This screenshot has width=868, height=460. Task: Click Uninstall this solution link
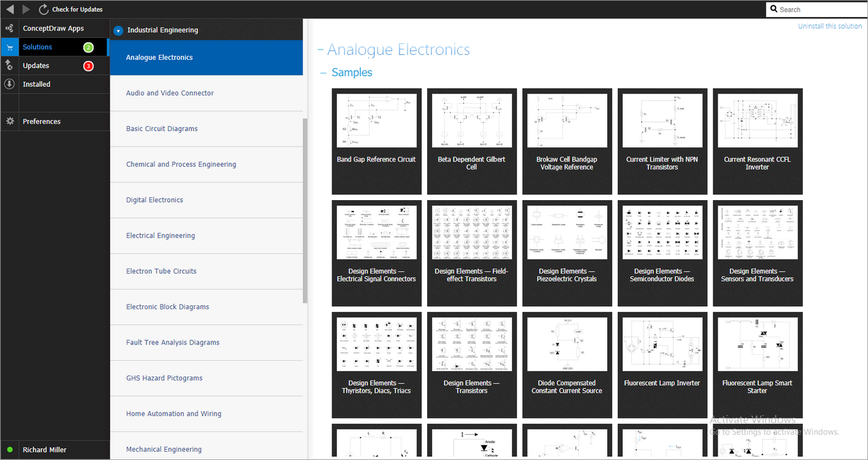coord(830,26)
